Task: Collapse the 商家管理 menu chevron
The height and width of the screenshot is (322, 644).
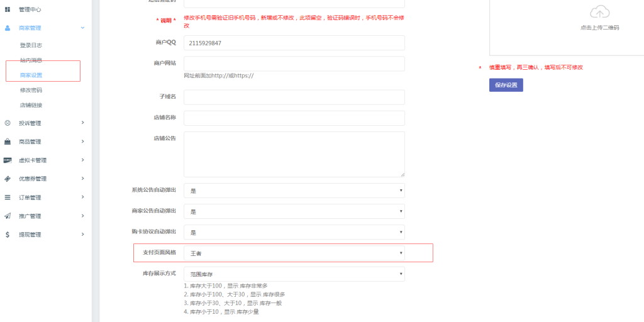Action: [x=82, y=28]
